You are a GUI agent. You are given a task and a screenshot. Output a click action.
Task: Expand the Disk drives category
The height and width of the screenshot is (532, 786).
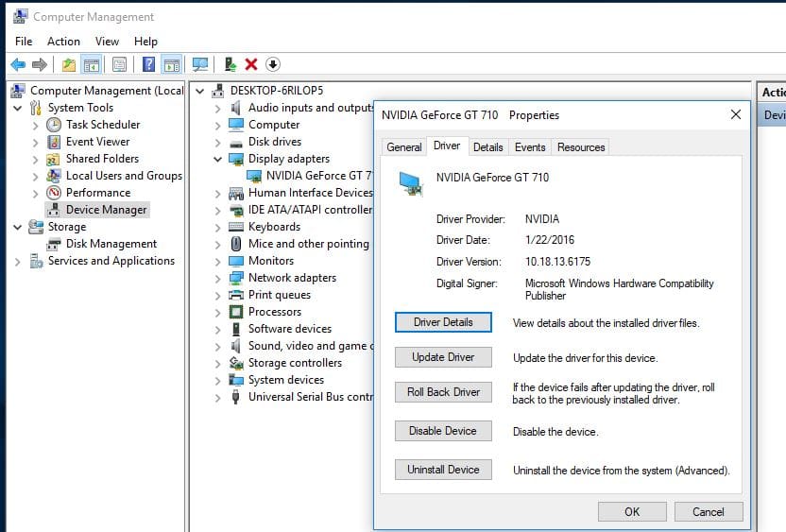click(x=217, y=142)
